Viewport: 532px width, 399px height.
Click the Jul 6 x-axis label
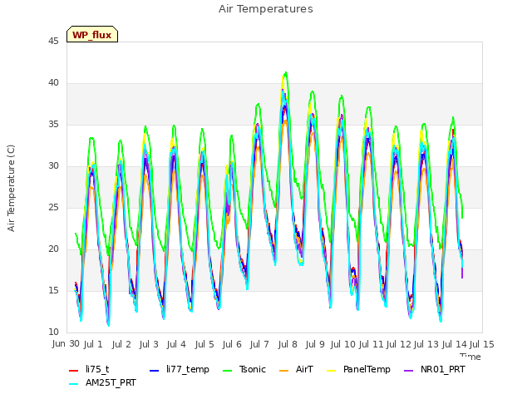click(x=232, y=344)
